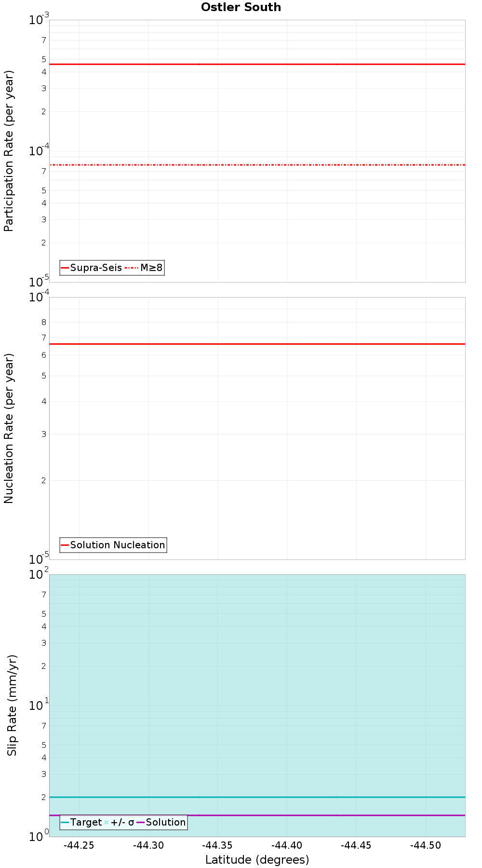This screenshot has height=868, width=482.
Task: Click the dashed M≥8 participation line
Action: click(257, 165)
